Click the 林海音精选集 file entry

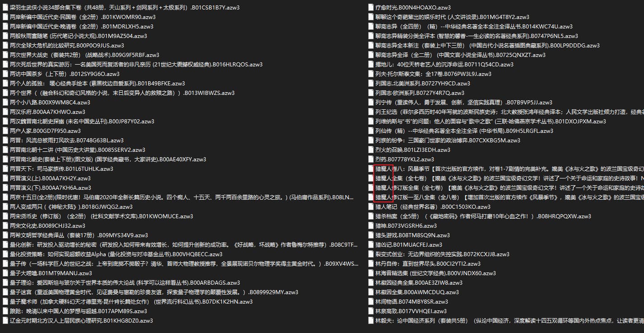pyautogui.click(x=436, y=273)
